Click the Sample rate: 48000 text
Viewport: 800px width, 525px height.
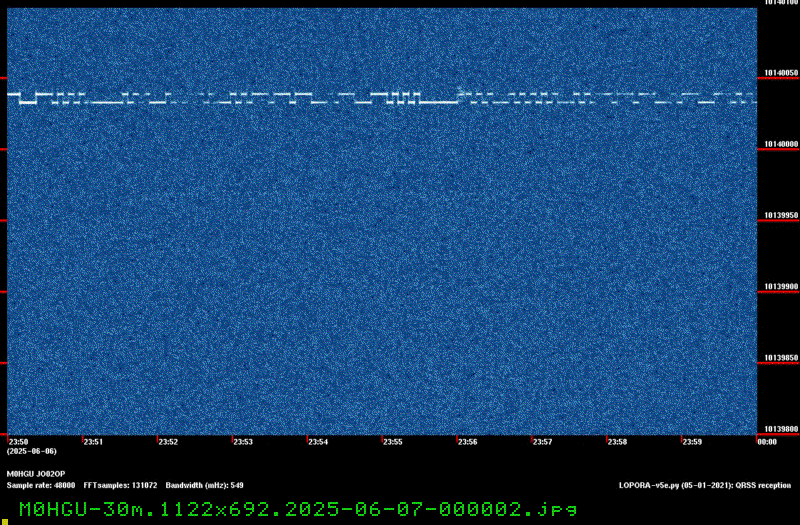coord(41,485)
